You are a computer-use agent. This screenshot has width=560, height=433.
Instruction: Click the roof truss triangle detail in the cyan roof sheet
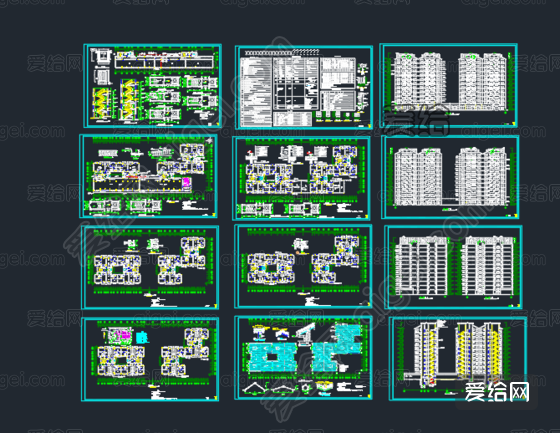coord(254,388)
